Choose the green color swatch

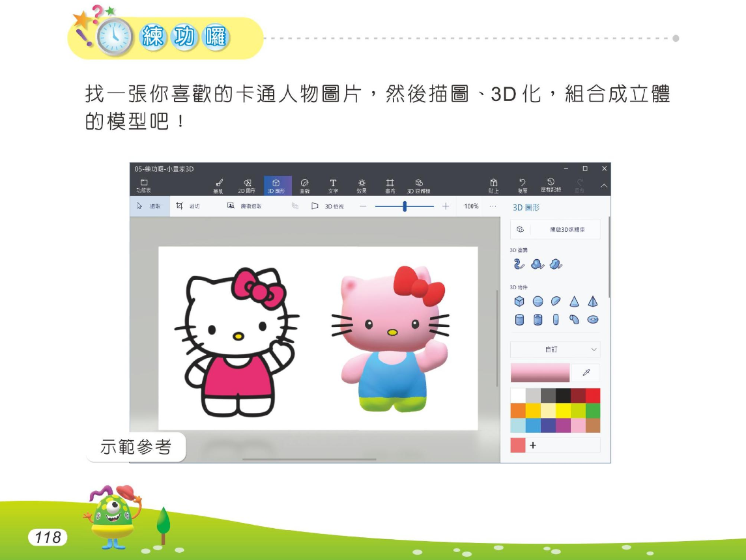click(x=593, y=410)
